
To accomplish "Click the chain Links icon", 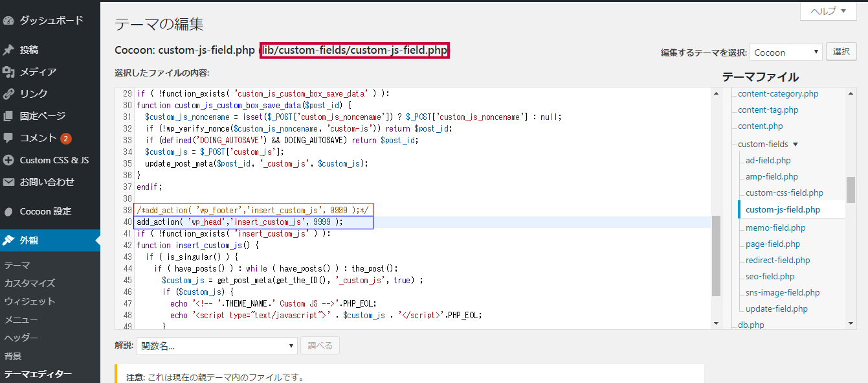I will coord(8,94).
